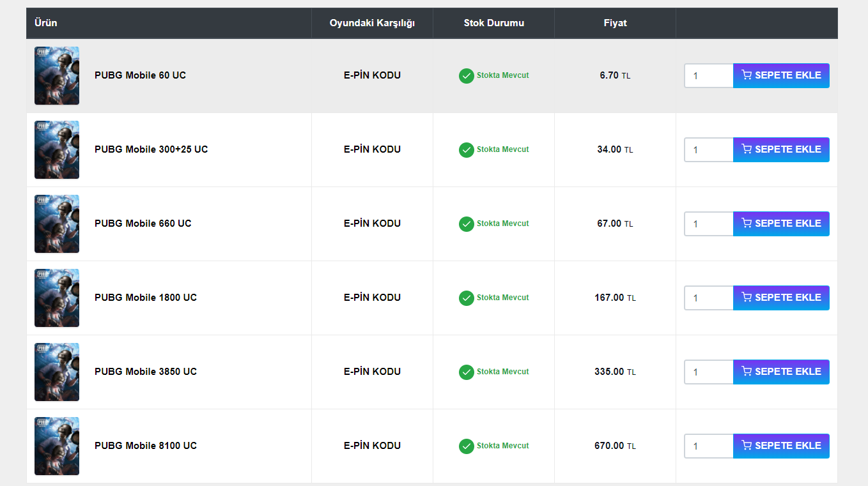Click the product name PUBG Mobile 60 UC

point(140,75)
